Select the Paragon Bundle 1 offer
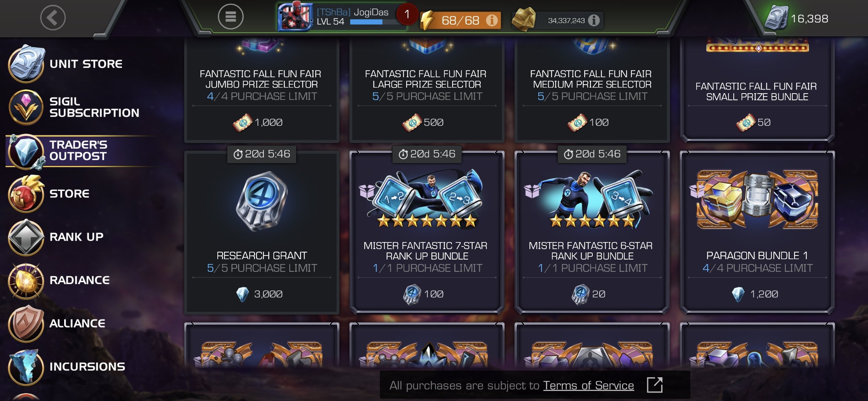 tap(757, 232)
